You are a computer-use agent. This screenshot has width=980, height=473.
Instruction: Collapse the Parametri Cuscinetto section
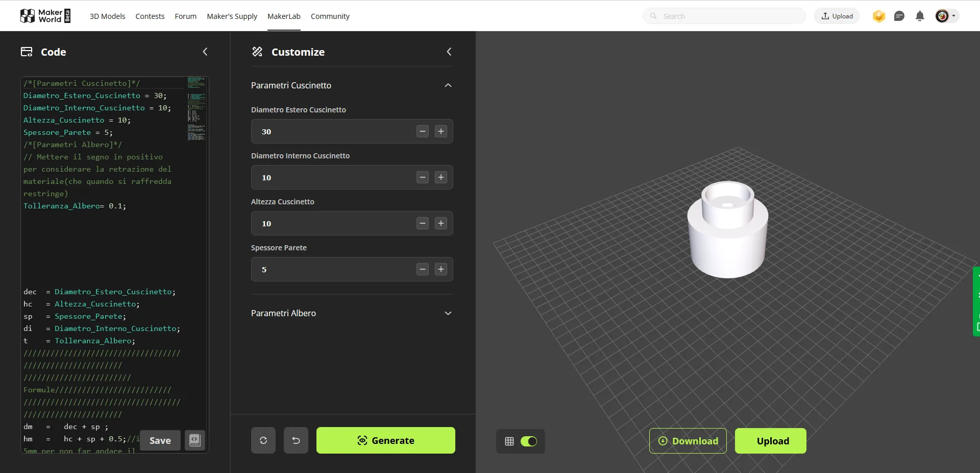(x=448, y=85)
